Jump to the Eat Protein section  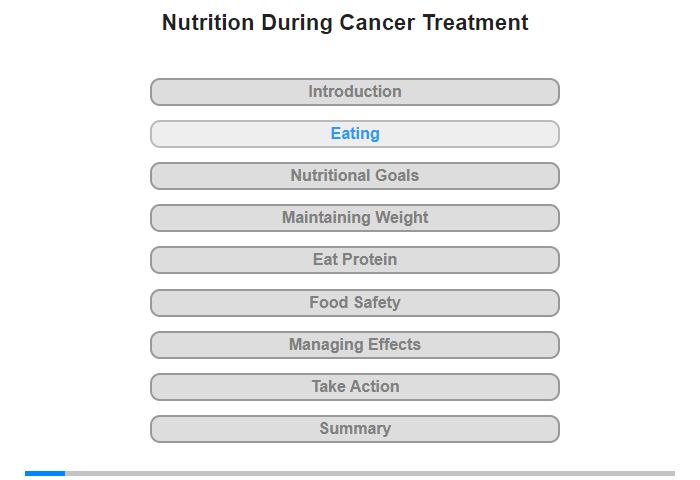354,260
